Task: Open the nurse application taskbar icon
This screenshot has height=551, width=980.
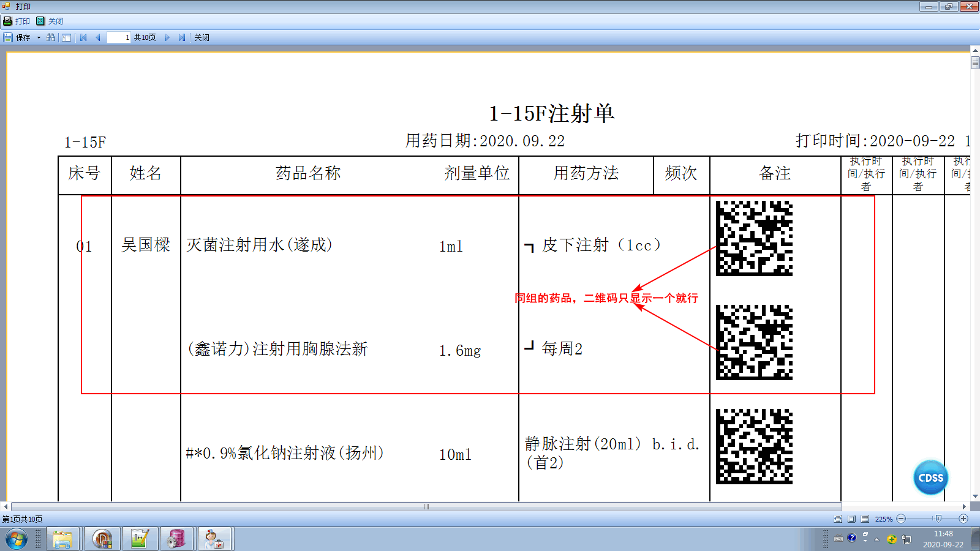Action: pos(214,539)
